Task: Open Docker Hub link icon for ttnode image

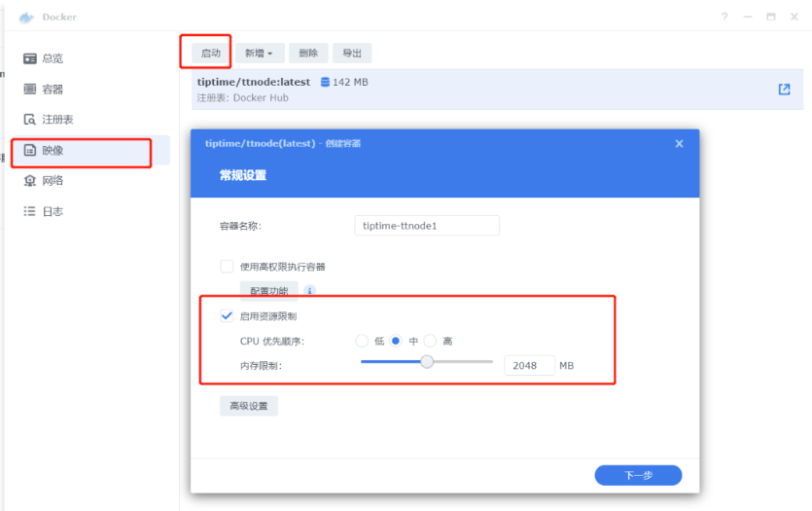Action: (x=784, y=90)
